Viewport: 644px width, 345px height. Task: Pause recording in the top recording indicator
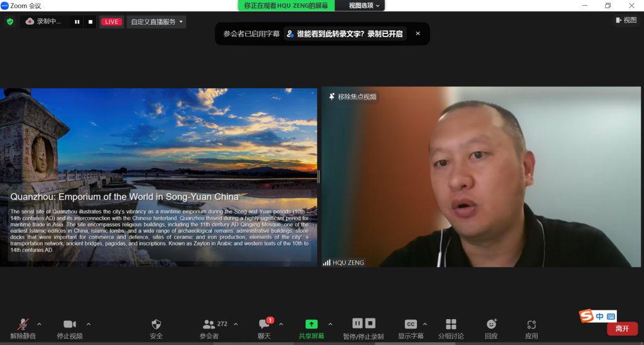click(77, 21)
